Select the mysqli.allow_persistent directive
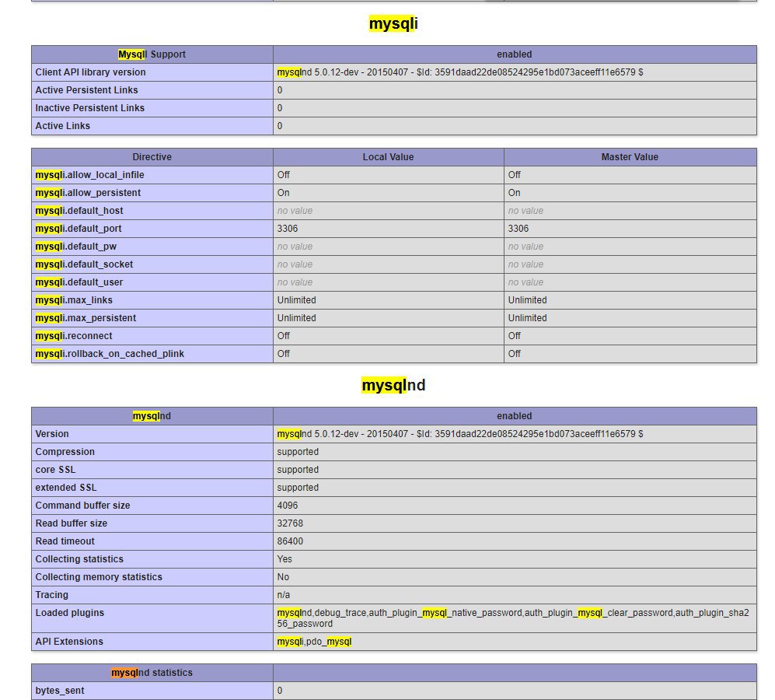 click(x=88, y=192)
